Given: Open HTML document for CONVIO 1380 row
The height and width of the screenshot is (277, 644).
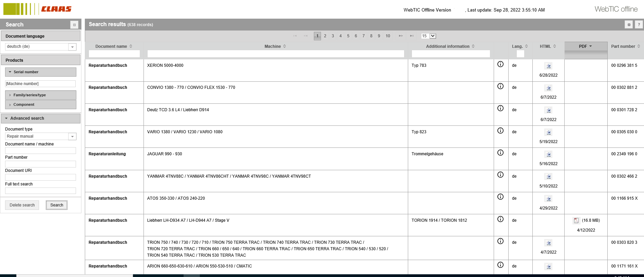Looking at the screenshot, I should [x=548, y=88].
